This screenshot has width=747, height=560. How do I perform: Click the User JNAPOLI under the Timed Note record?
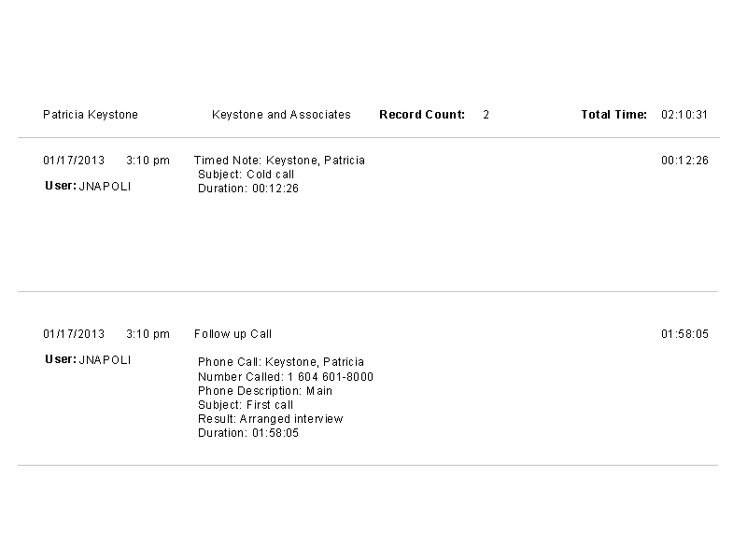pyautogui.click(x=88, y=187)
